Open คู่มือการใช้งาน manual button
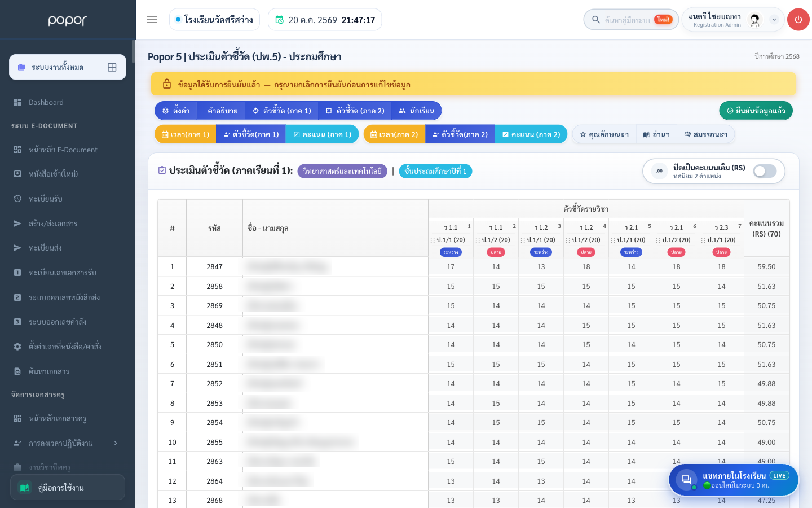Screen dimensions: 812x508 pos(68,487)
